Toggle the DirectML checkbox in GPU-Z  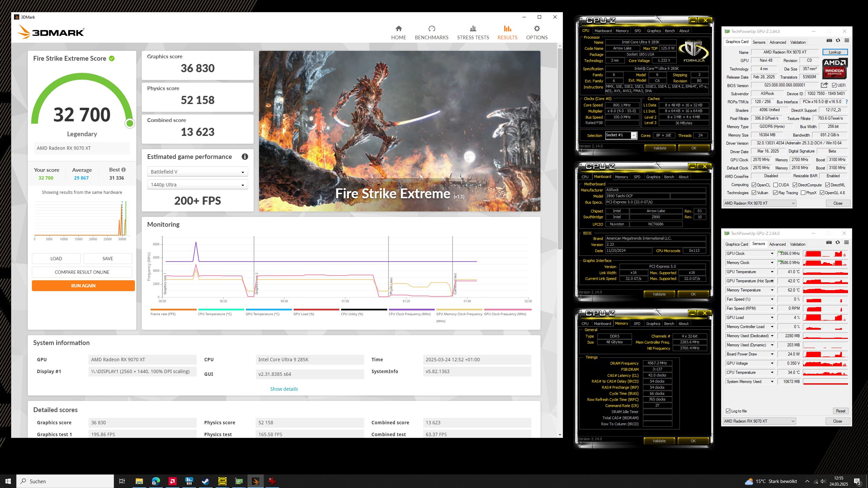[x=828, y=185]
